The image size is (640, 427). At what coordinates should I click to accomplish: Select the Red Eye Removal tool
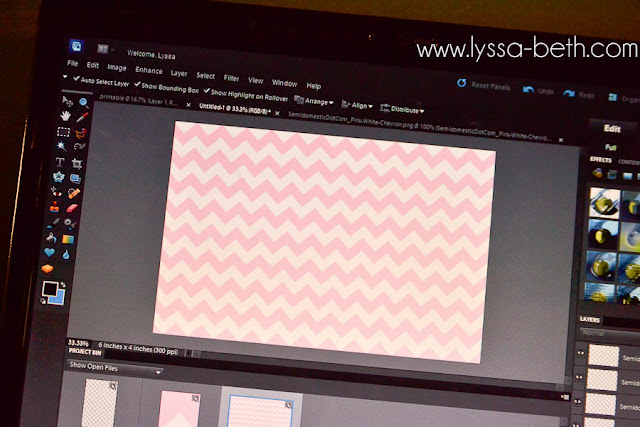click(x=56, y=191)
